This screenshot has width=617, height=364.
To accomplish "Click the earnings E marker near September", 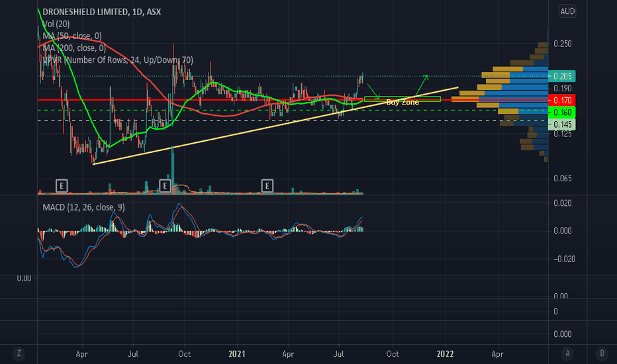I will pos(165,186).
